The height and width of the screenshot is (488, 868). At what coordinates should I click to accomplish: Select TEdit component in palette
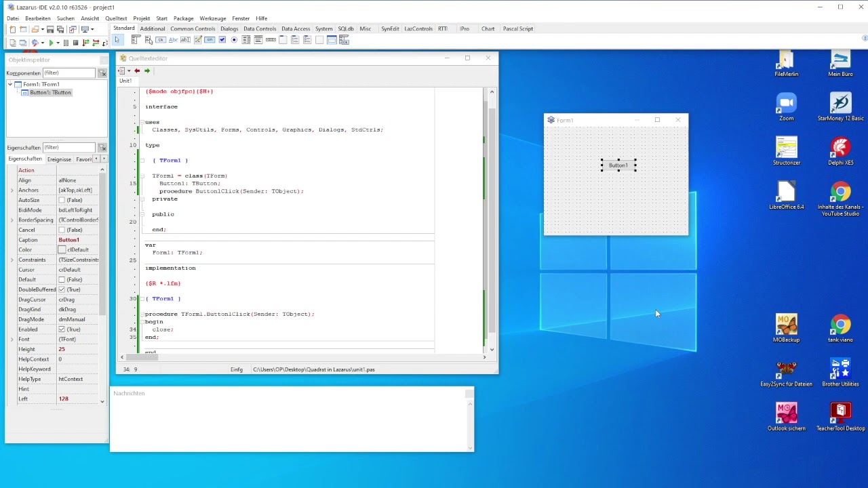click(x=185, y=40)
